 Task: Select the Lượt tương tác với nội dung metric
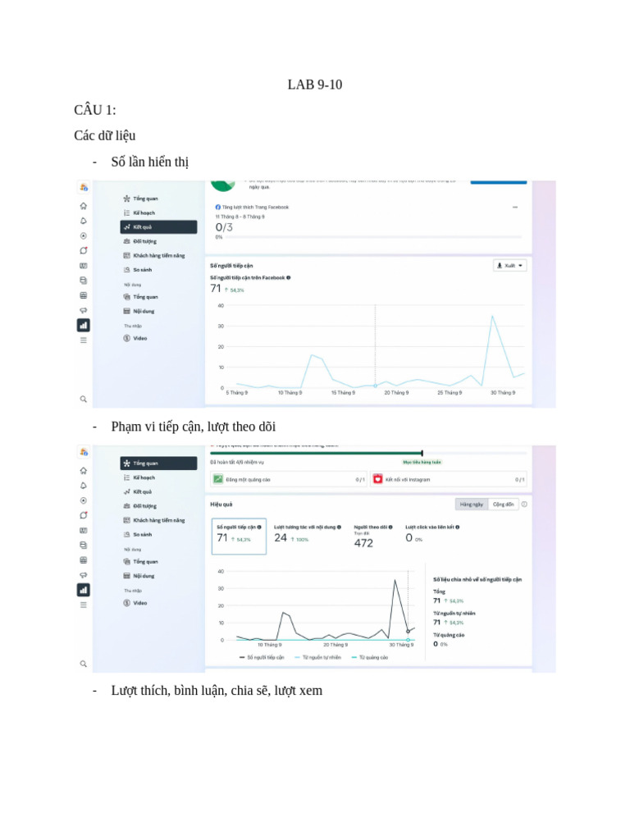[x=307, y=535]
